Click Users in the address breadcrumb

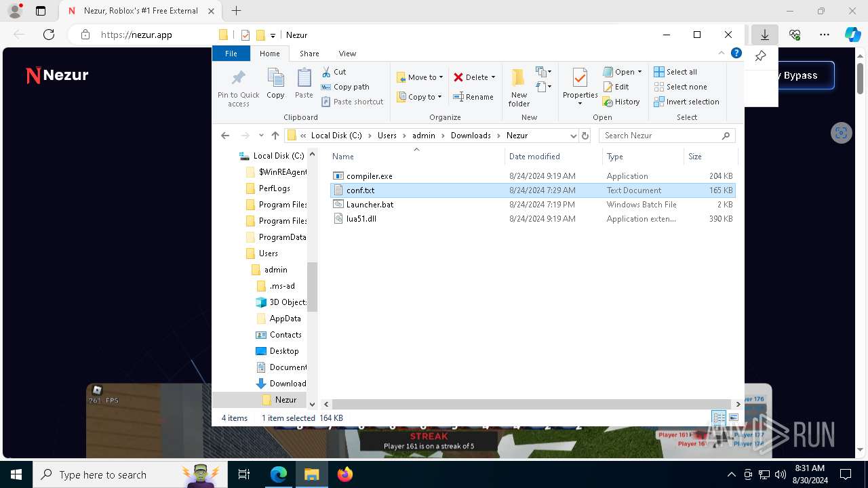[387, 136]
